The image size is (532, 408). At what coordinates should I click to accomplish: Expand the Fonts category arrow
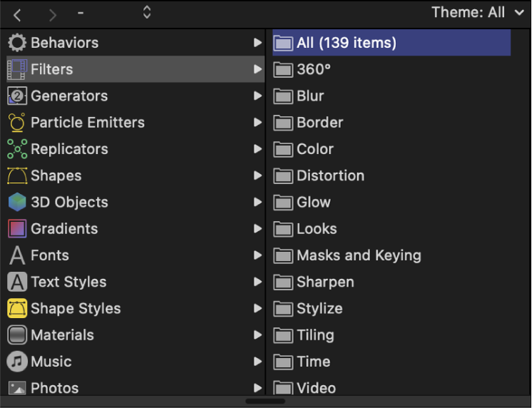[257, 255]
